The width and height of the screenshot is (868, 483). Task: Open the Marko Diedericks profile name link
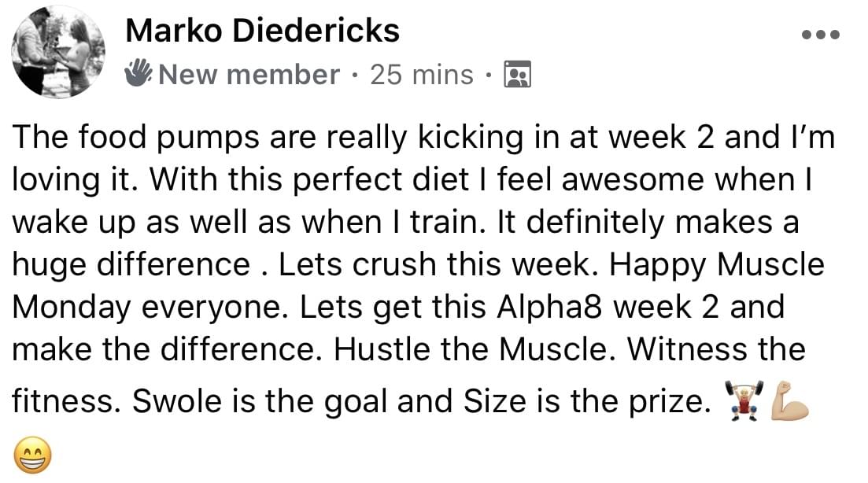pyautogui.click(x=262, y=31)
